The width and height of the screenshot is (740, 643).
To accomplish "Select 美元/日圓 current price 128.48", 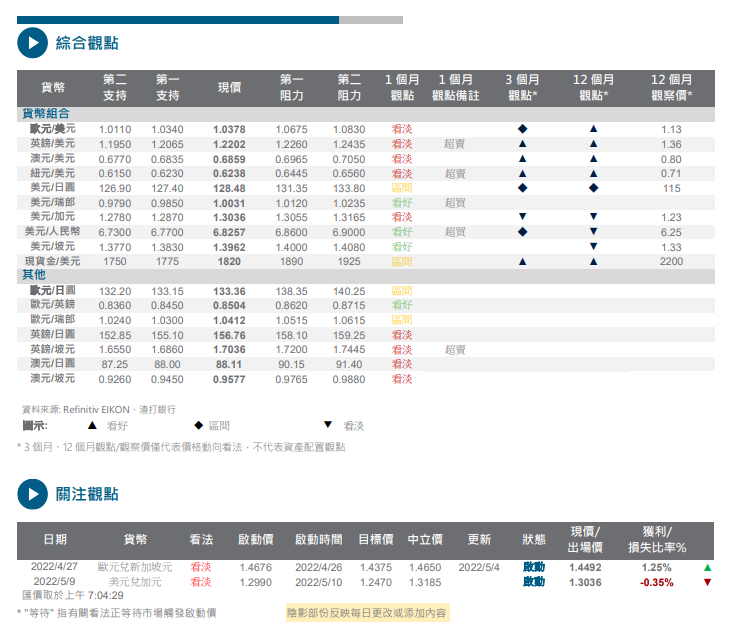I will [x=229, y=188].
